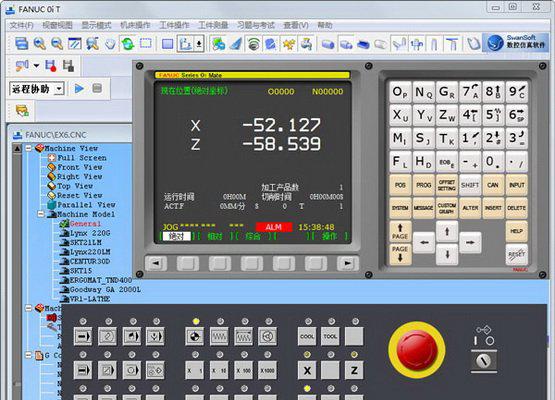
Task: Click the rightmost soft key under CRT
Action: click(x=347, y=263)
